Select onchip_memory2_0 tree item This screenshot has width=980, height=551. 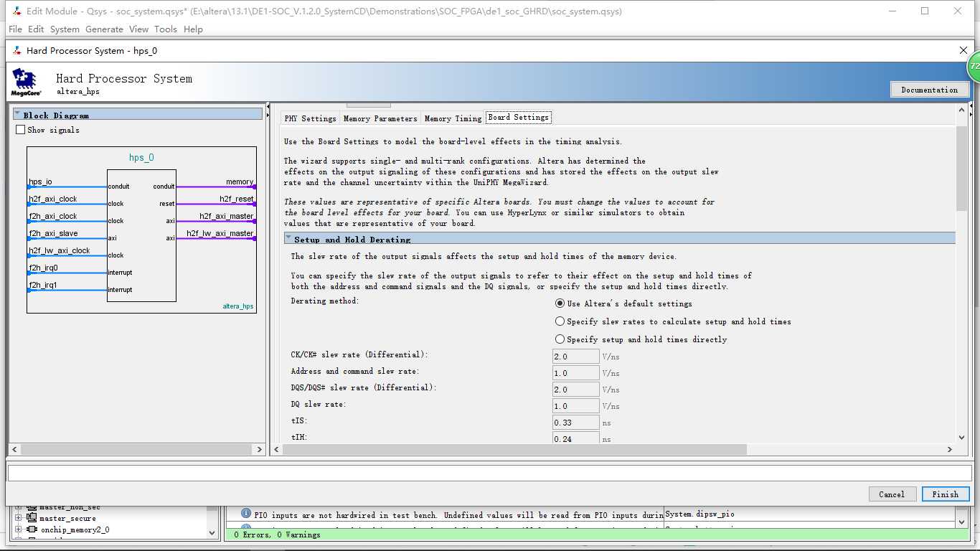[75, 529]
